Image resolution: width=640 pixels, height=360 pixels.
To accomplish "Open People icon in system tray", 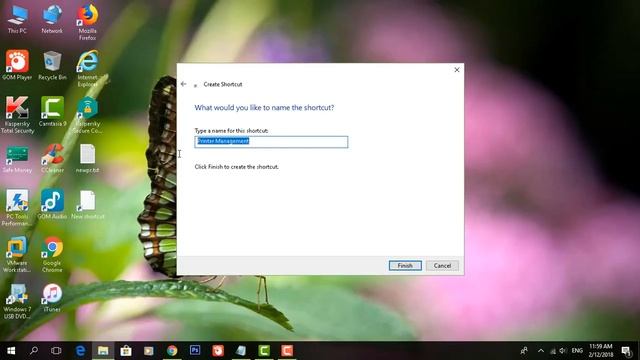I will tap(524, 351).
